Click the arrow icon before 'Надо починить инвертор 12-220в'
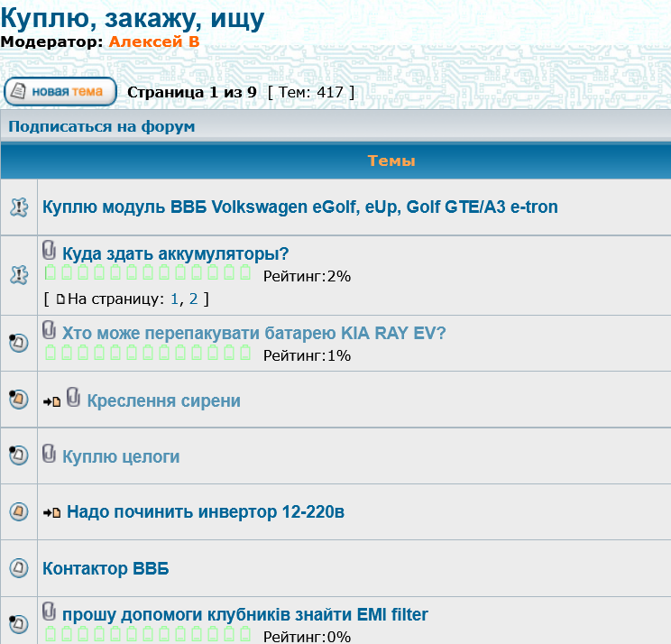671x644 pixels. 51,513
